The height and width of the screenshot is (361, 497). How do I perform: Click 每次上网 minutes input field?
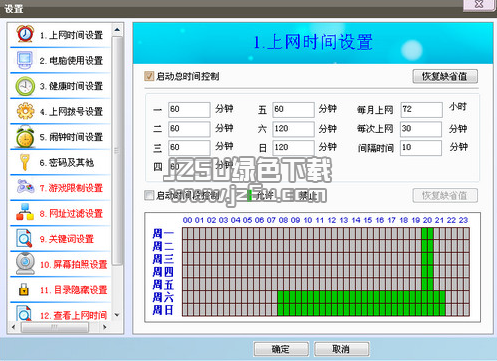(421, 129)
